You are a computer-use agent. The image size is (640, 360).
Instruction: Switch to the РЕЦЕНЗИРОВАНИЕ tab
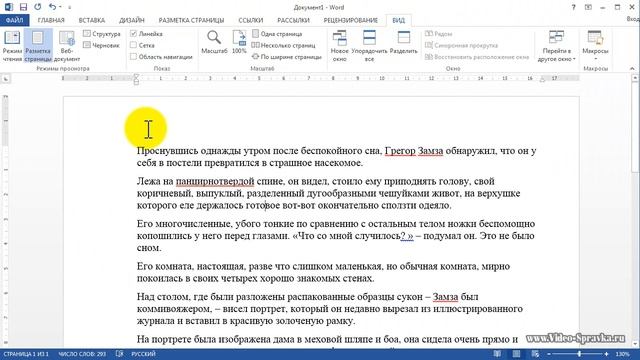click(x=351, y=20)
